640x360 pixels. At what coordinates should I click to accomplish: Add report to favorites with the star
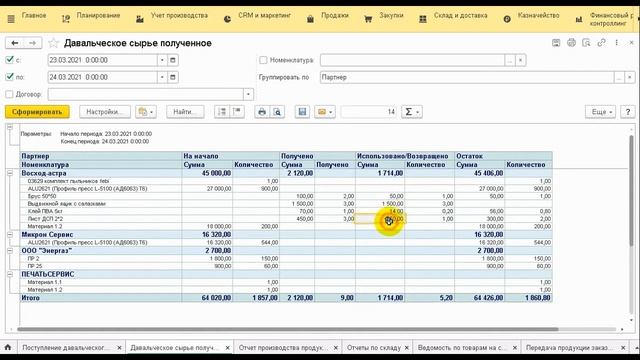[53, 43]
